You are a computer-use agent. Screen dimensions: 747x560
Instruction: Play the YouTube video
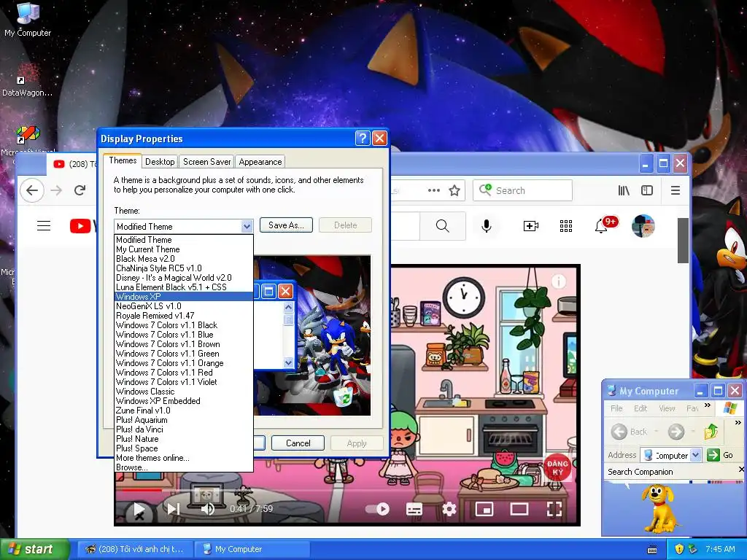point(139,509)
